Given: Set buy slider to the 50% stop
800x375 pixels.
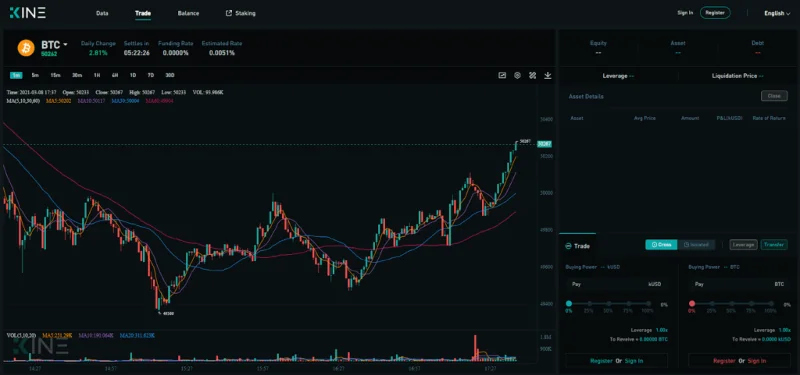Looking at the screenshot, I should point(608,304).
